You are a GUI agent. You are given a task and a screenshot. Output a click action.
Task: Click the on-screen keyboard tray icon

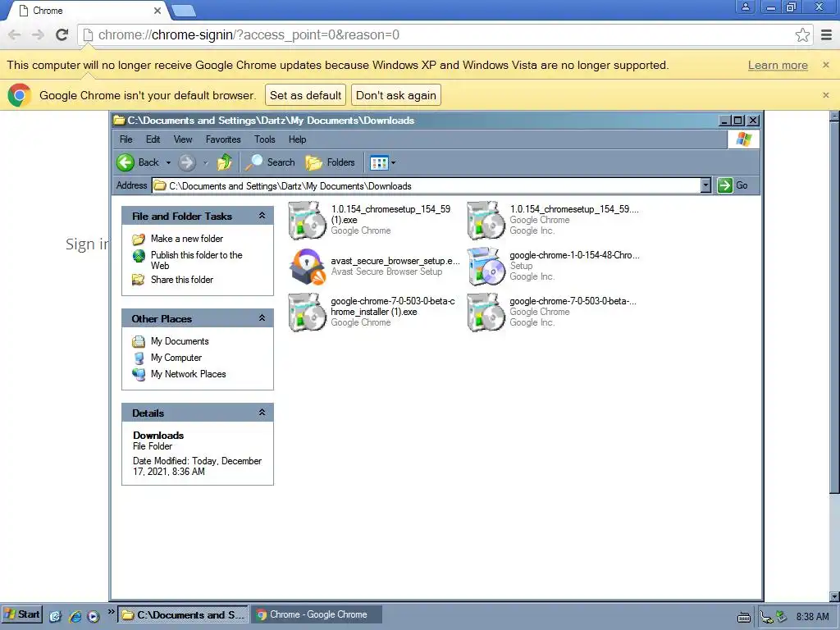coord(743,618)
